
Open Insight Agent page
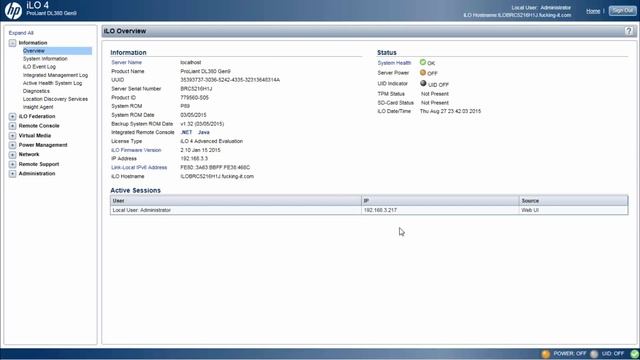pyautogui.click(x=38, y=107)
